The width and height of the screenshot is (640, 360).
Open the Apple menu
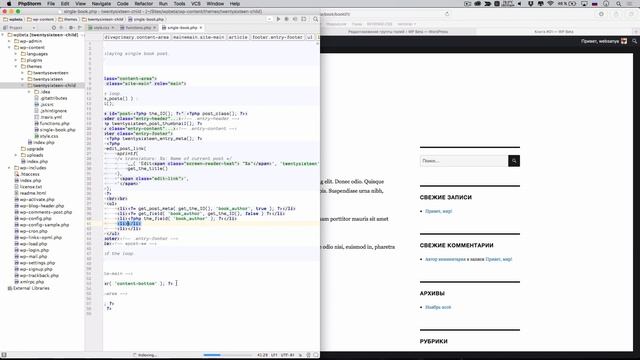point(9,4)
